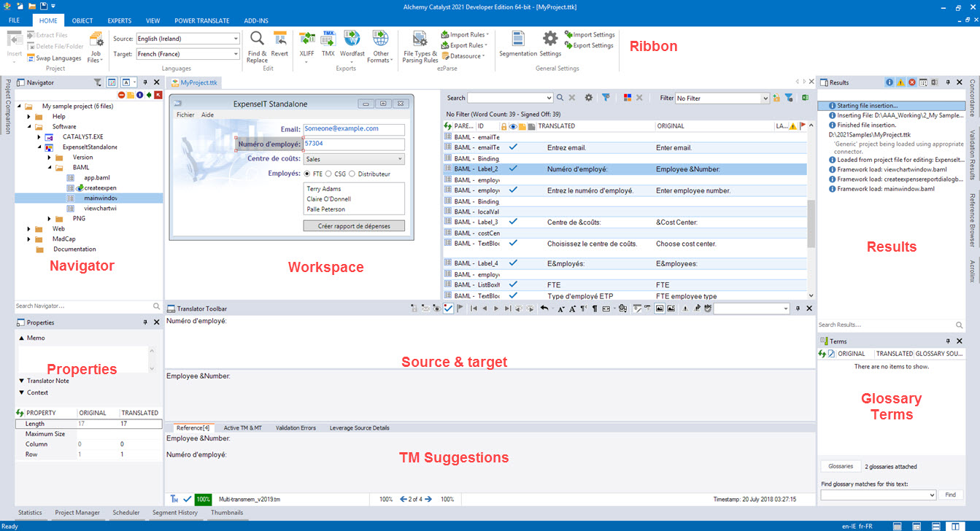Toggle the sign-off checkmark in Translator Toolbar
This screenshot has width=980, height=531.
[x=448, y=309]
